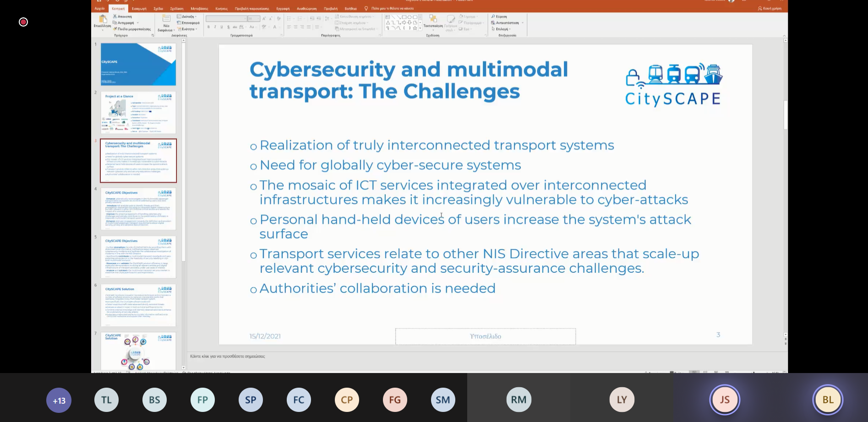The image size is (868, 422).
Task: Open the +13 more participants bubble
Action: point(59,400)
